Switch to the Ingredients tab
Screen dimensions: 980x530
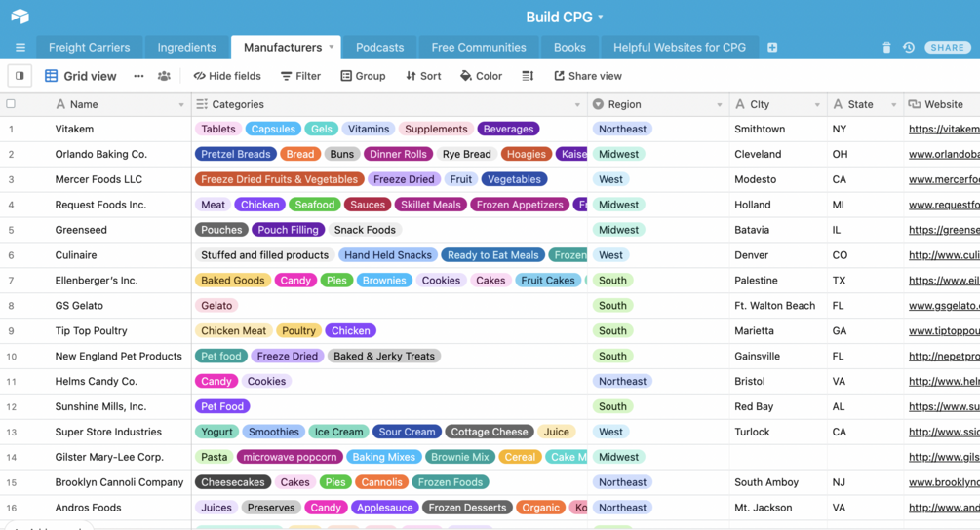click(x=187, y=48)
